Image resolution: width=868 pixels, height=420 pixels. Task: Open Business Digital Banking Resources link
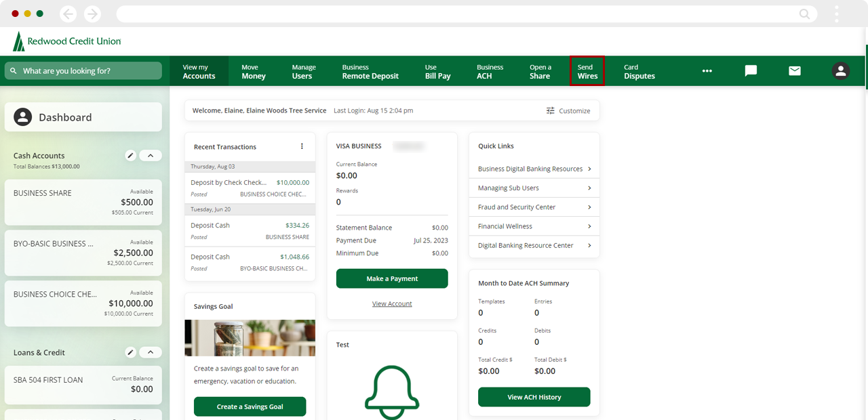pyautogui.click(x=530, y=169)
